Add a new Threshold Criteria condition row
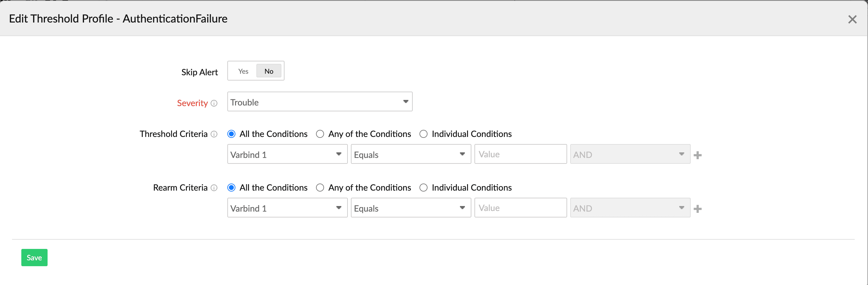This screenshot has height=285, width=868. [x=697, y=155]
